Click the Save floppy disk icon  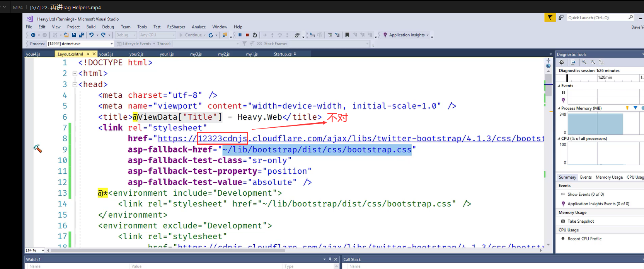tap(74, 35)
